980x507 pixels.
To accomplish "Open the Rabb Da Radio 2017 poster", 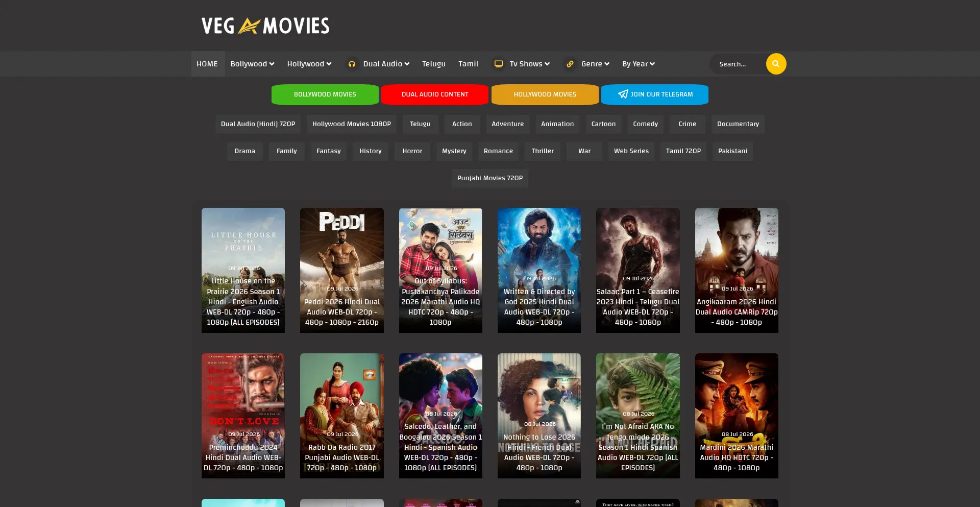I will (342, 416).
